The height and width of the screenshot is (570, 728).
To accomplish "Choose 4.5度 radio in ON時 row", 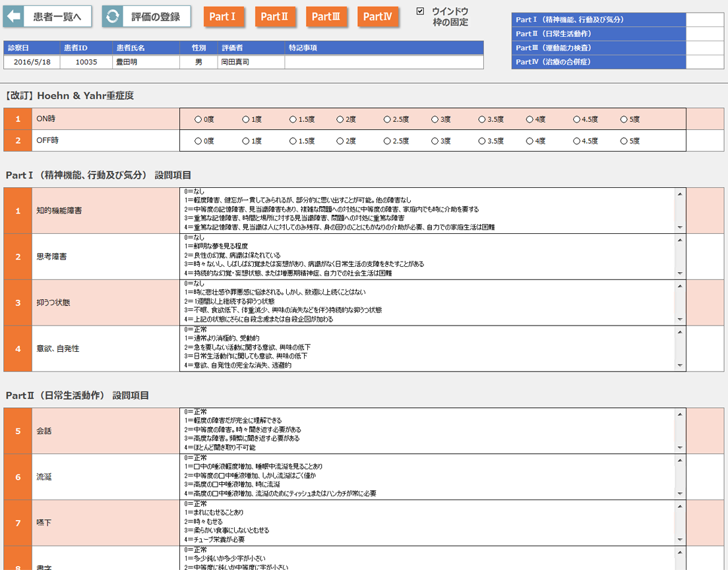I will (577, 120).
